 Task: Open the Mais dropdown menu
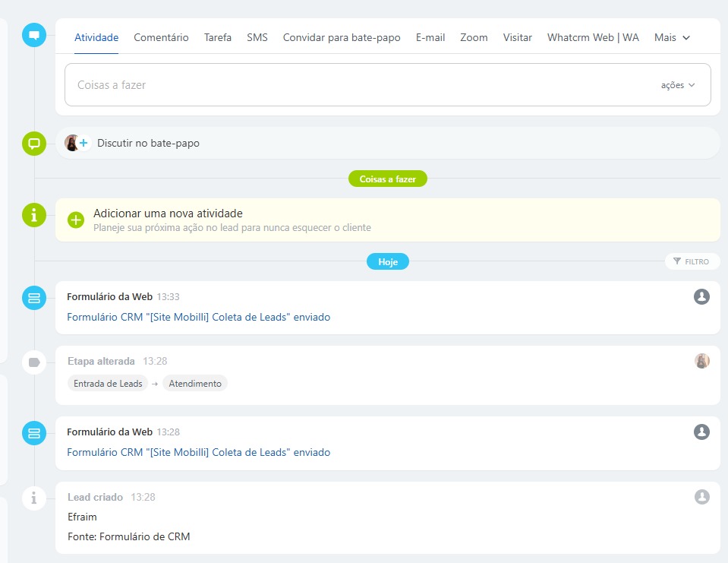tap(672, 37)
